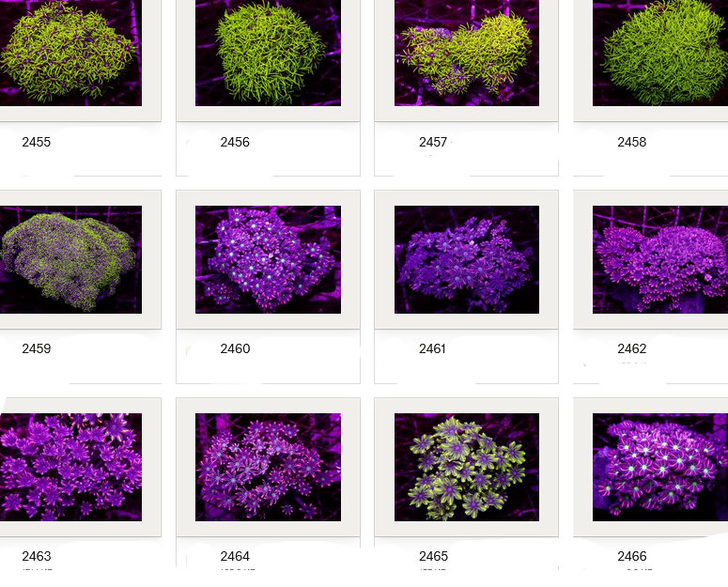Image resolution: width=728 pixels, height=587 pixels.
Task: Open coral thumbnail above label 2458
Action: point(660,53)
